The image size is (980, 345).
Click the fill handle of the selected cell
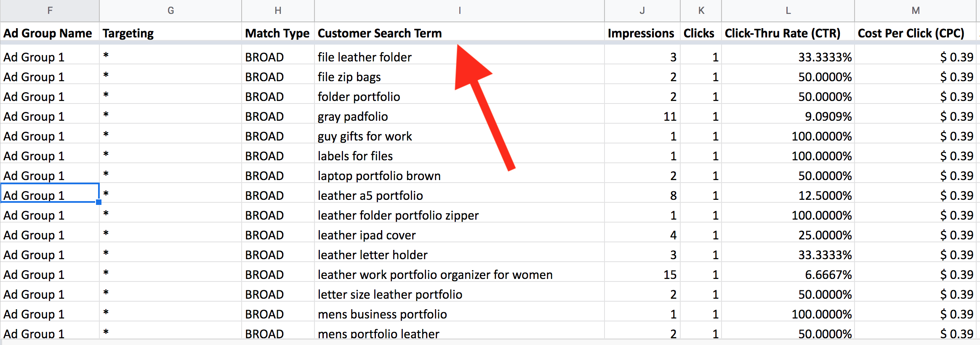(x=99, y=202)
